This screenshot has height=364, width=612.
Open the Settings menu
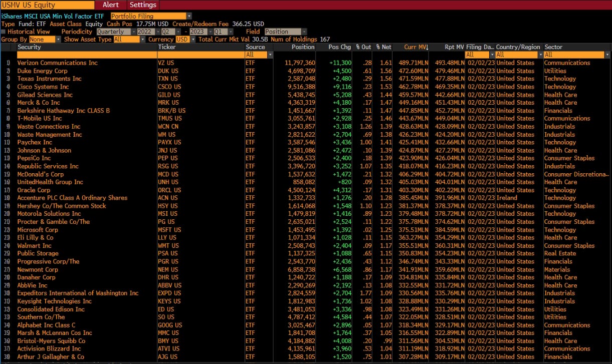coord(143,5)
